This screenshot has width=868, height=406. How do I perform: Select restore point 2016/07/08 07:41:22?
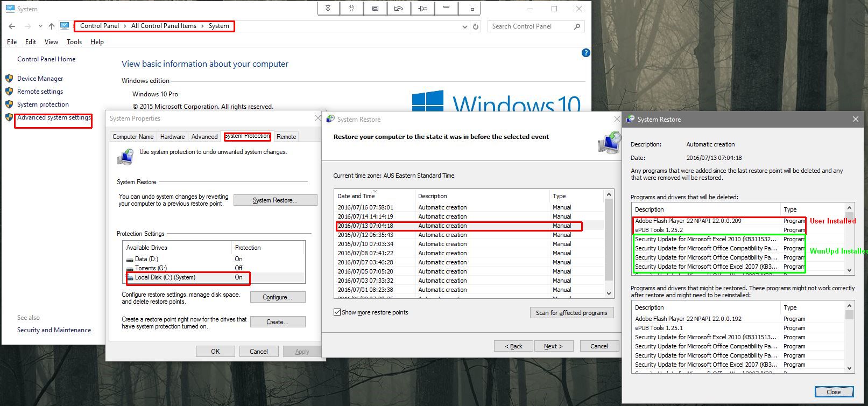[469, 253]
